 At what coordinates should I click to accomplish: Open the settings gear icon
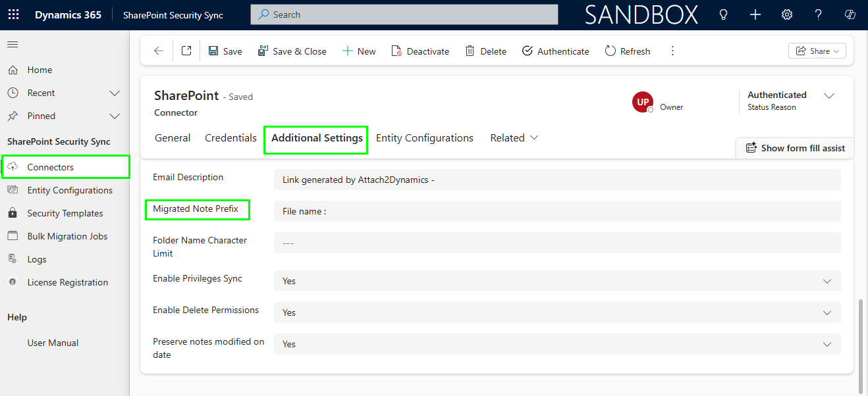point(786,14)
